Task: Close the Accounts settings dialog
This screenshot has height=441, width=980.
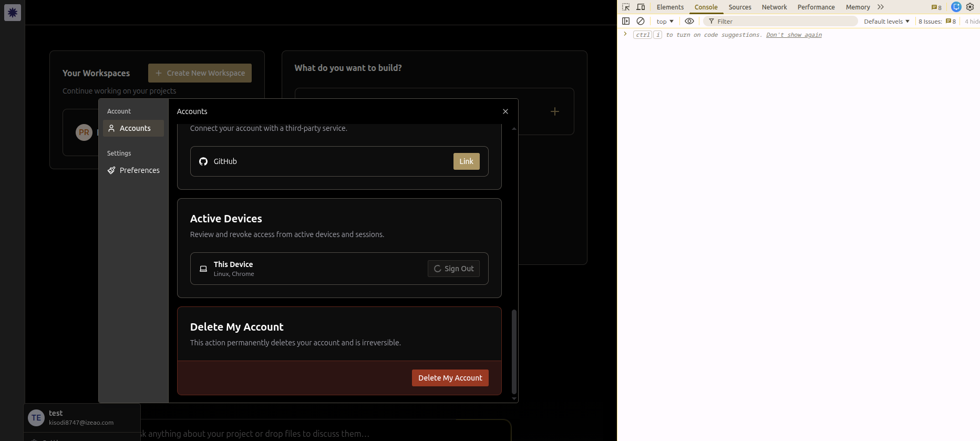Action: pyautogui.click(x=506, y=111)
